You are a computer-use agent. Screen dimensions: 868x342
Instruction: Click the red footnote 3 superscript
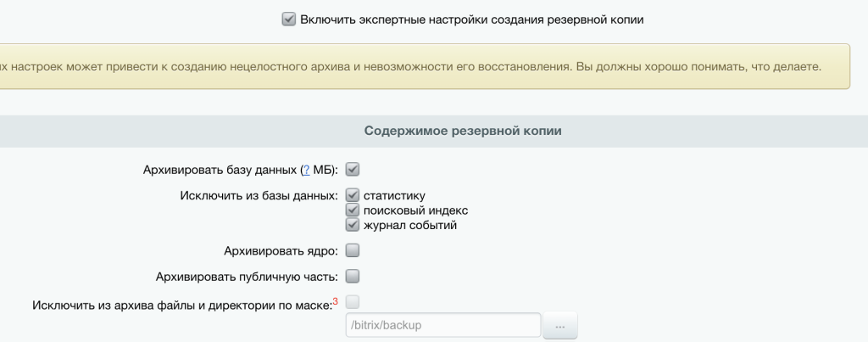point(335,300)
